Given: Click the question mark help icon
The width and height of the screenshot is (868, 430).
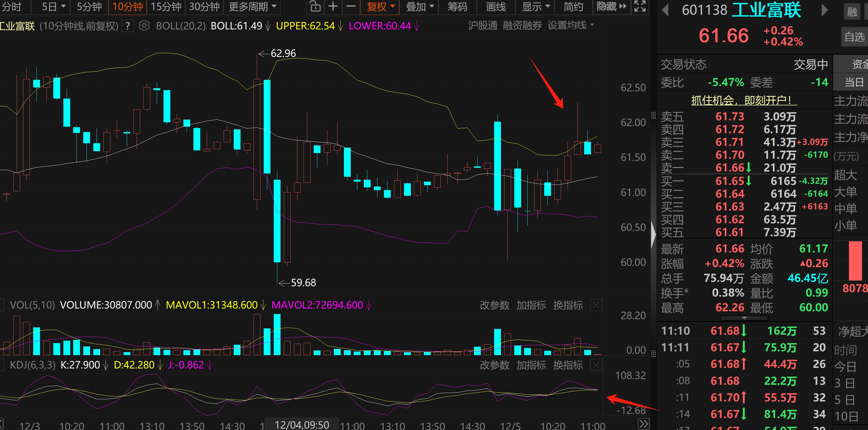Looking at the screenshot, I should click(127, 26).
